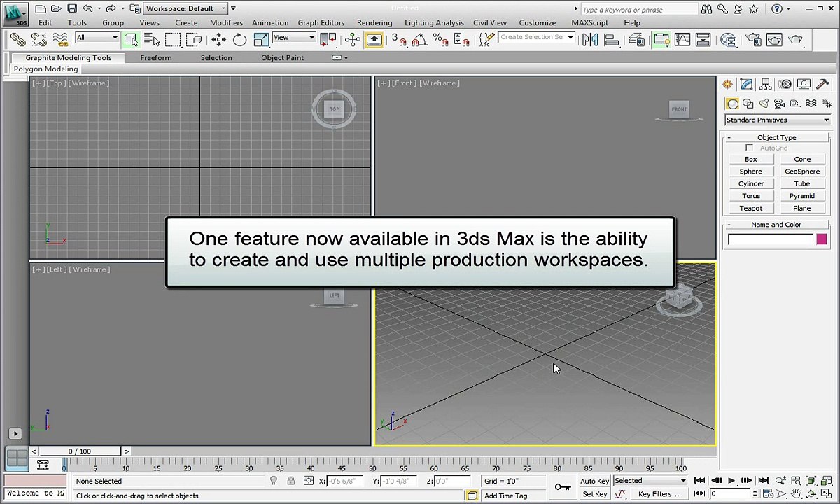Open the key mode Selected dropdown

(650, 481)
